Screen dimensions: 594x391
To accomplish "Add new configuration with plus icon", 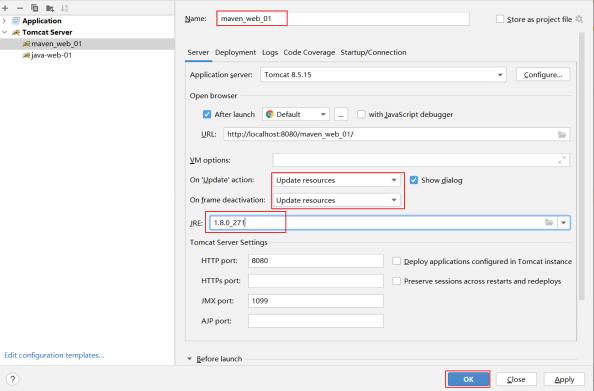I will [x=5, y=8].
